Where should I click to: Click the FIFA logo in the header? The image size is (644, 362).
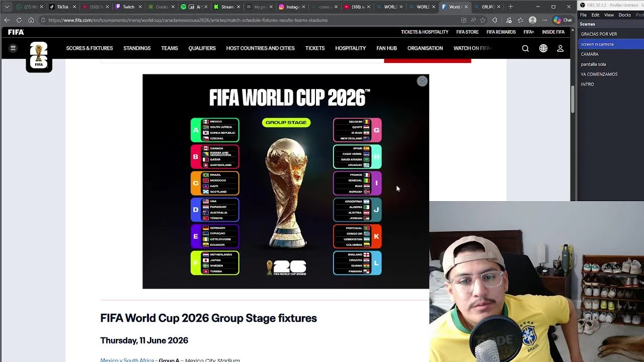pos(16,32)
